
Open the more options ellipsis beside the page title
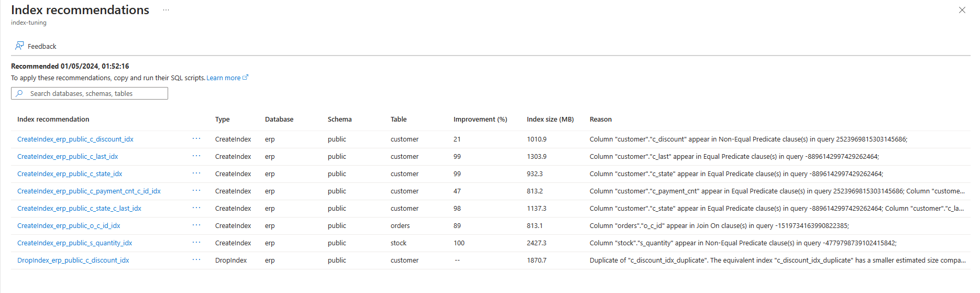[x=166, y=10]
